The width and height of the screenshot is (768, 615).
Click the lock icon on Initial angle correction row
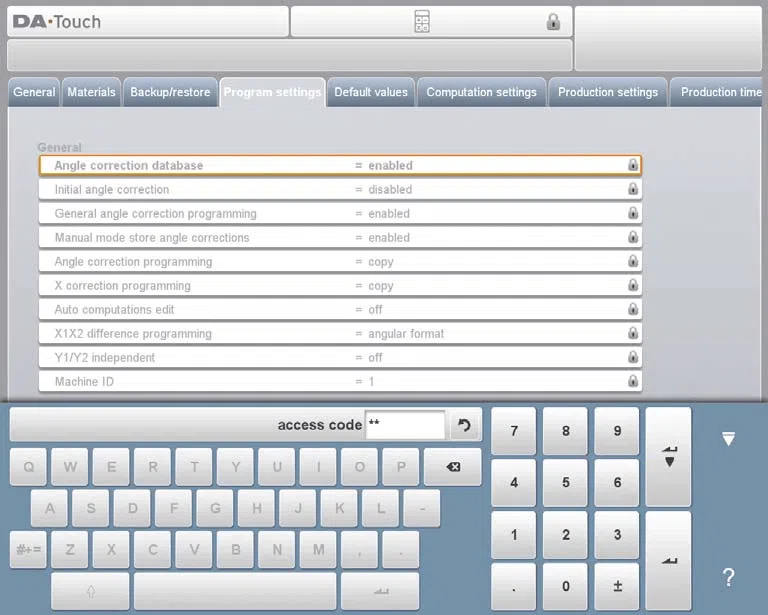pos(633,189)
